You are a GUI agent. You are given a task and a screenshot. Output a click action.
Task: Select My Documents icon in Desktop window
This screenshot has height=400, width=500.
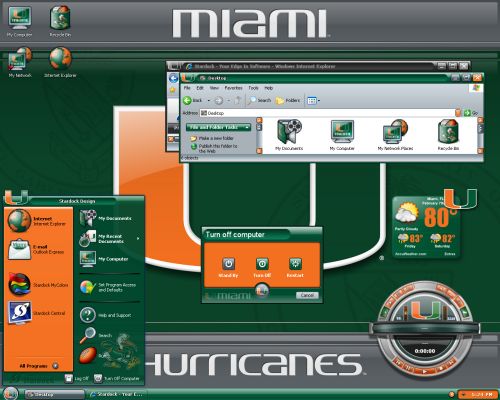click(289, 135)
